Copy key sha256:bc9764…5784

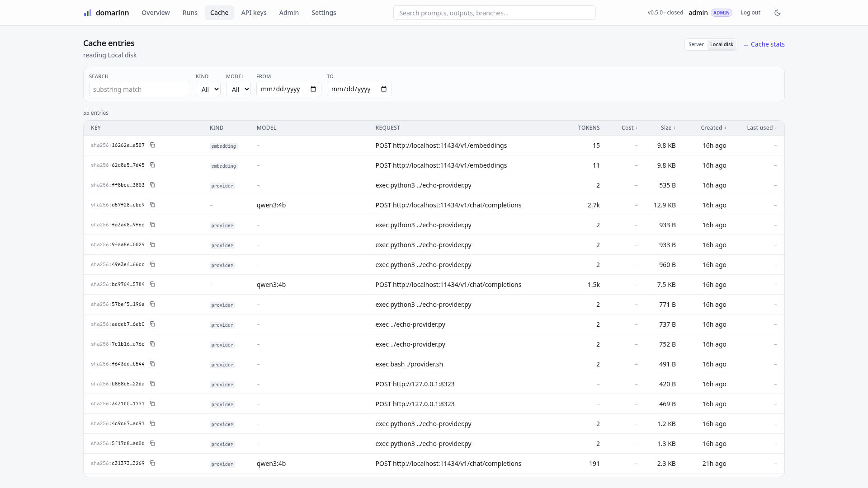pyautogui.click(x=152, y=284)
